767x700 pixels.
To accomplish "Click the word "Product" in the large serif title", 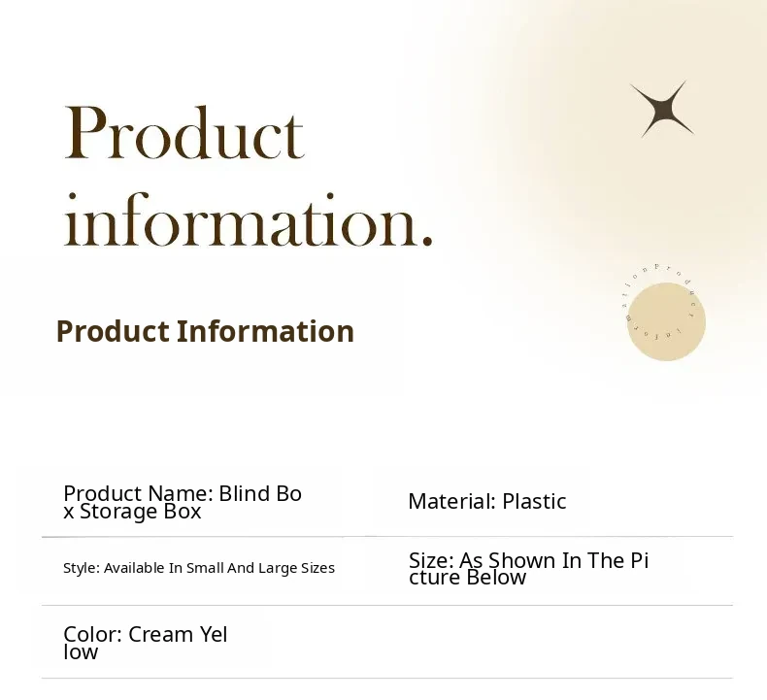I will coord(184,134).
